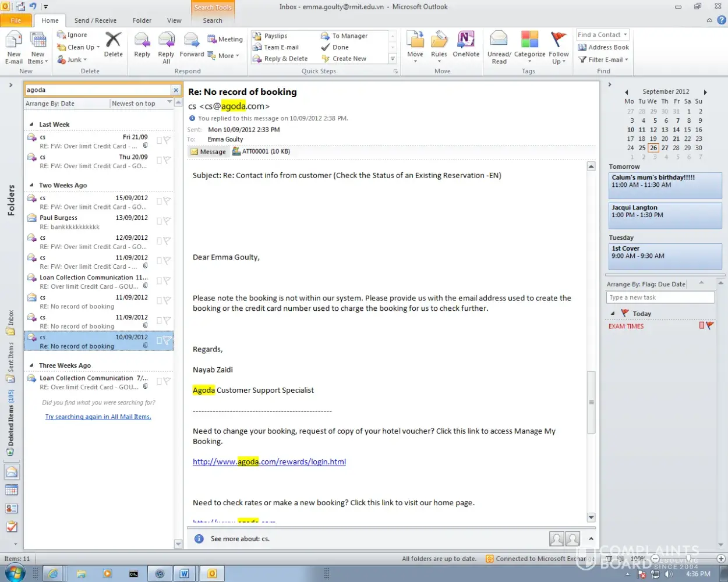Switch to the Send / Receive tab
The width and height of the screenshot is (728, 582).
95,20
